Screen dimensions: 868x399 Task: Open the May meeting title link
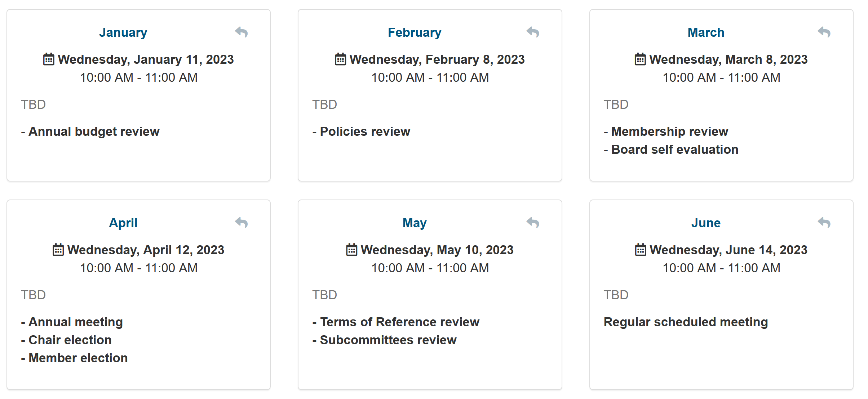click(415, 223)
